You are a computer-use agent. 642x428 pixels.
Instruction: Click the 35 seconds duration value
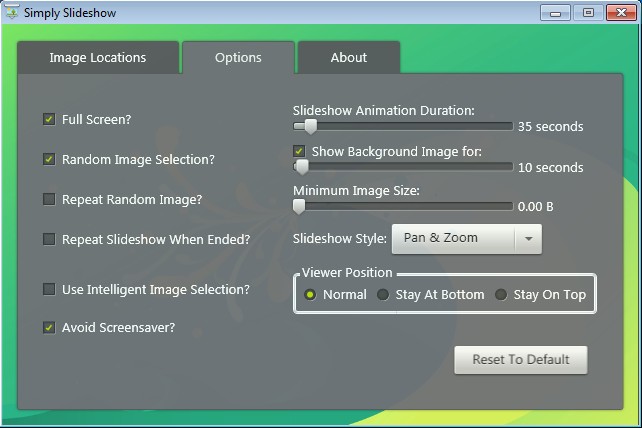pos(550,127)
